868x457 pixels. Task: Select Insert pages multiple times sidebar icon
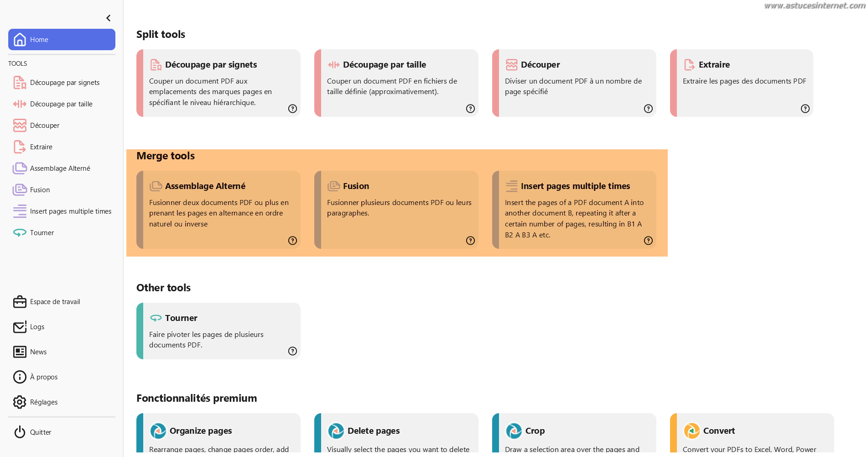(x=20, y=211)
